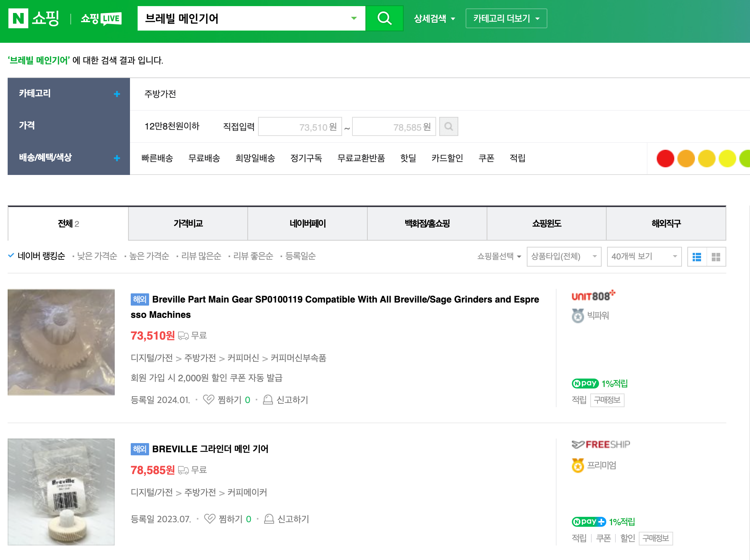The height and width of the screenshot is (560, 750).
Task: Click the 무료배송 filter
Action: pos(204,158)
